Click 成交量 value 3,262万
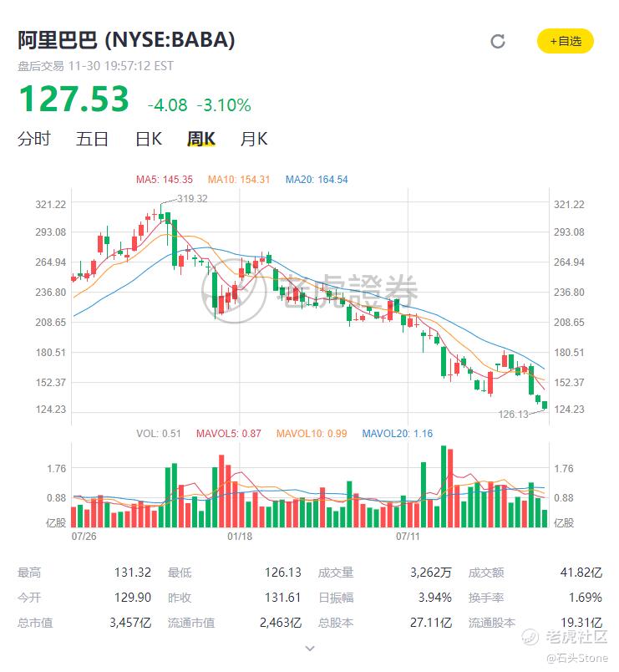Screen dimensions: 619x672 (431, 573)
